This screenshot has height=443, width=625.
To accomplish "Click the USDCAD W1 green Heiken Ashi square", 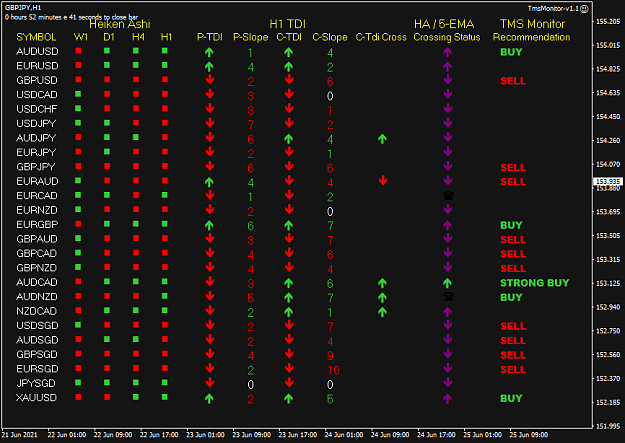I will (x=78, y=94).
